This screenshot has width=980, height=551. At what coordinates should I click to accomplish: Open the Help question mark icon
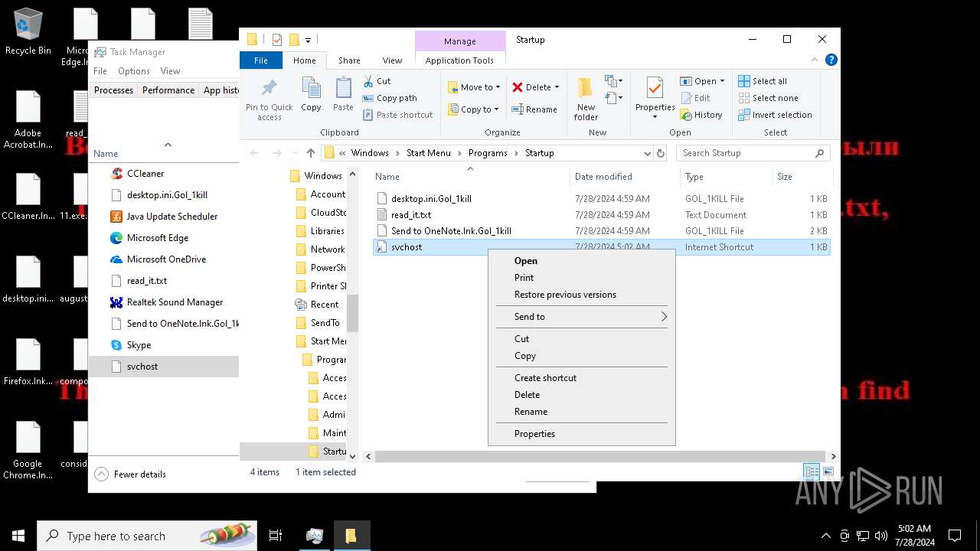click(831, 60)
